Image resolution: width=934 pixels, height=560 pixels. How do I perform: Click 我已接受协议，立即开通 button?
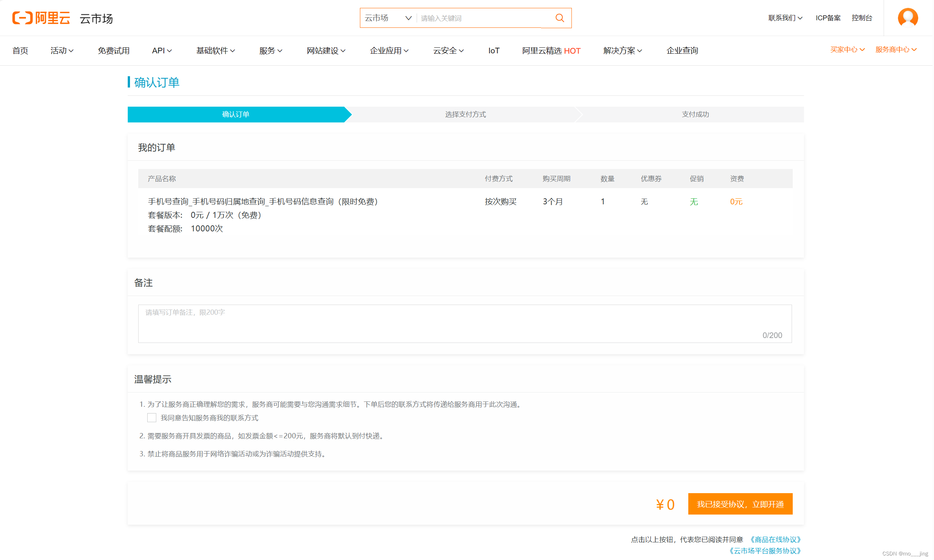click(x=740, y=504)
